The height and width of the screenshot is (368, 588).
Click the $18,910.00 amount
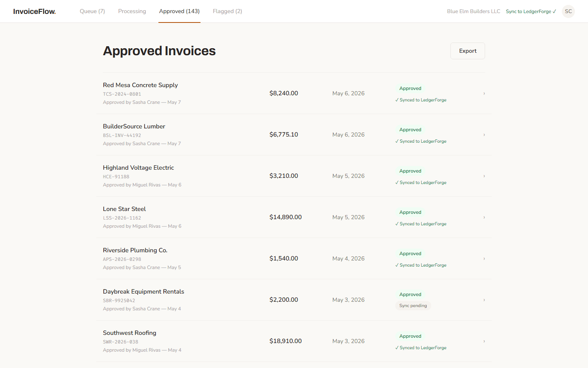(x=285, y=341)
